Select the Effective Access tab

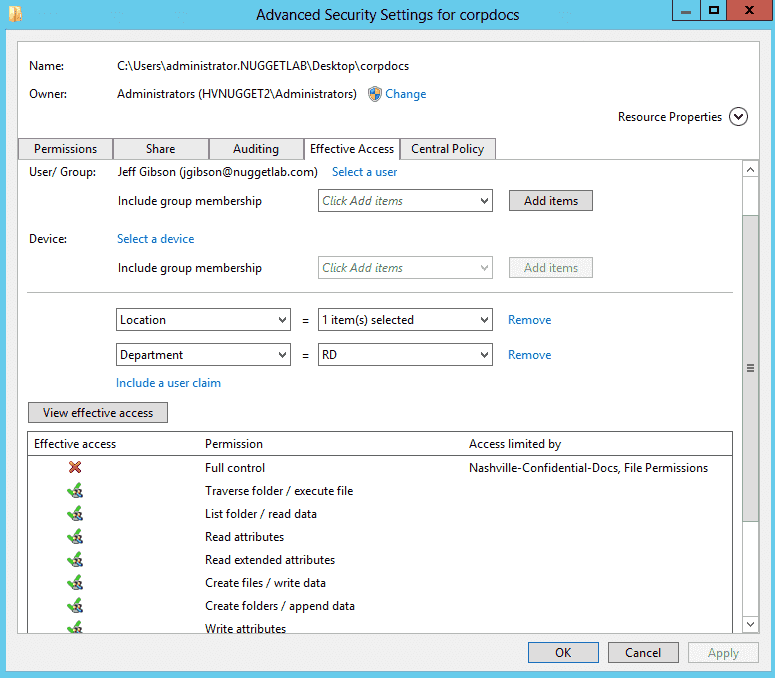(x=352, y=149)
